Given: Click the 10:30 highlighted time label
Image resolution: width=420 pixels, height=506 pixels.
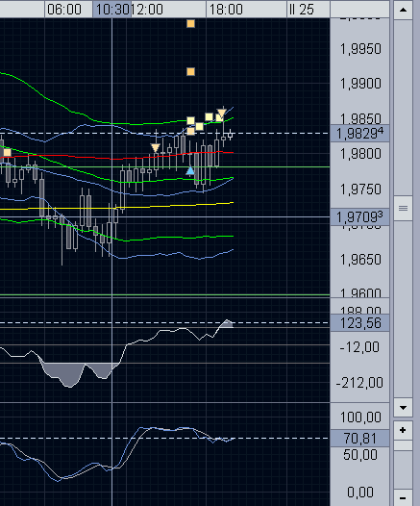Looking at the screenshot, I should 112,10.
